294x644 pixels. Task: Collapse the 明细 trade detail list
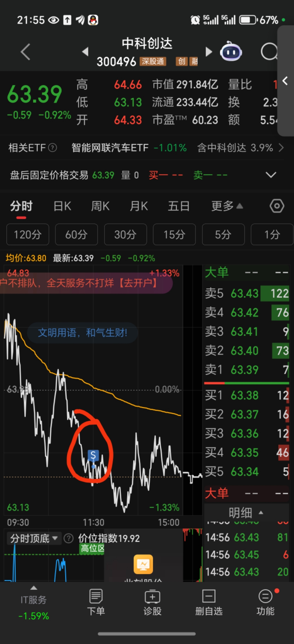(246, 513)
